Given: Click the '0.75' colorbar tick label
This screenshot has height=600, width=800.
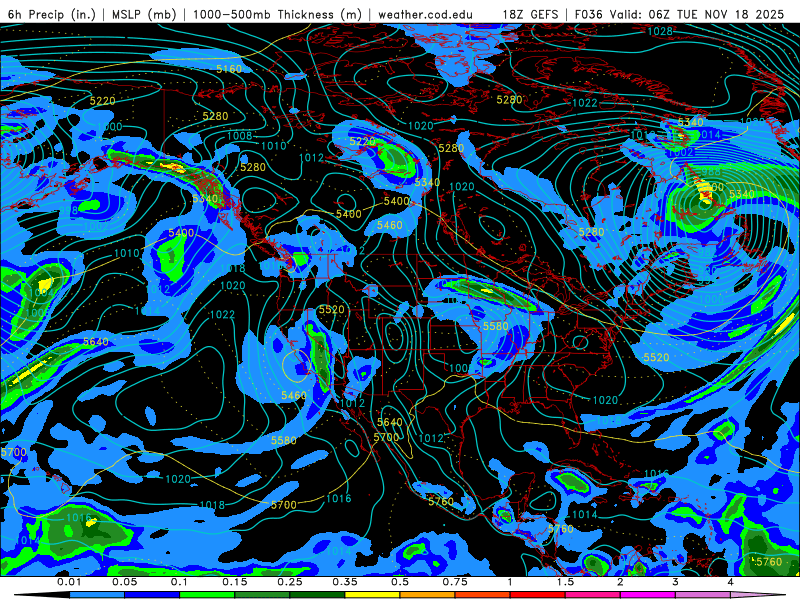Looking at the screenshot, I should click(x=455, y=582).
